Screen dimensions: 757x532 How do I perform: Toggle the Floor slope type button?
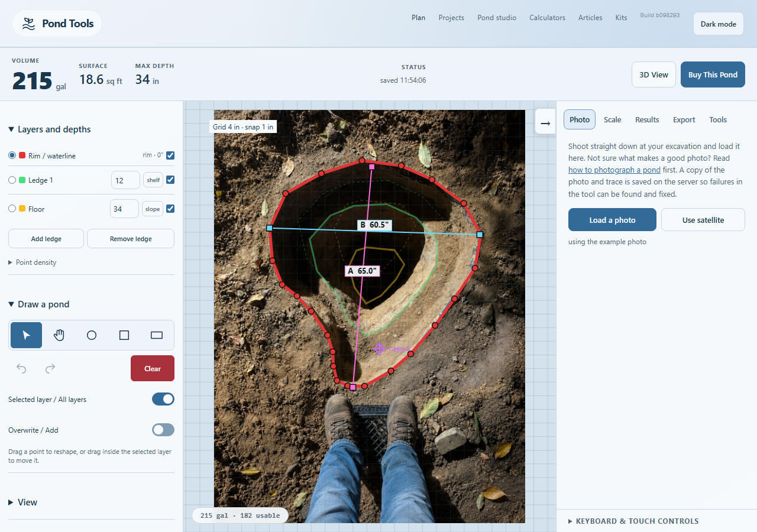point(153,209)
